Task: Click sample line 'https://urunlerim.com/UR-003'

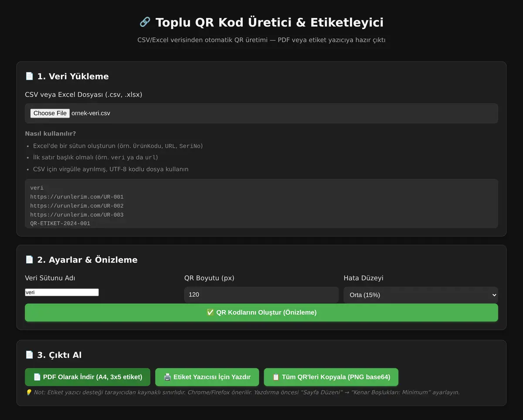Action: coord(77,215)
